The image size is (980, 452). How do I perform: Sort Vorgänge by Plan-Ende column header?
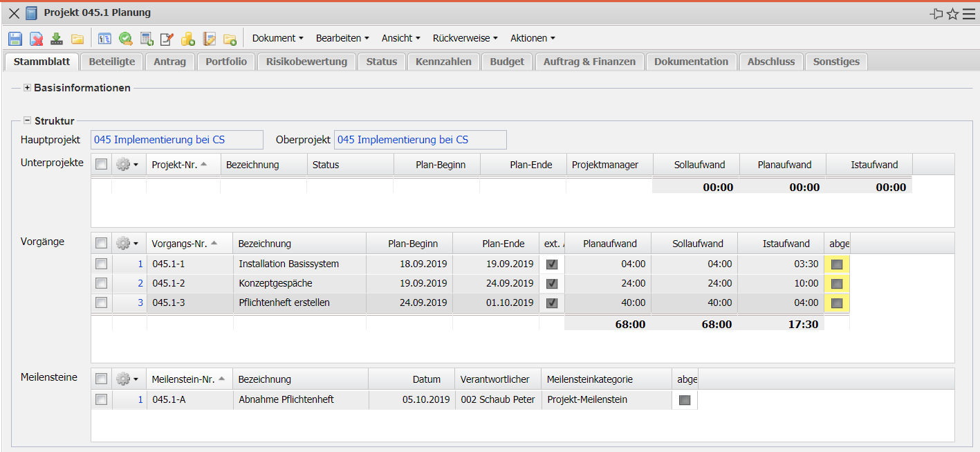point(496,244)
